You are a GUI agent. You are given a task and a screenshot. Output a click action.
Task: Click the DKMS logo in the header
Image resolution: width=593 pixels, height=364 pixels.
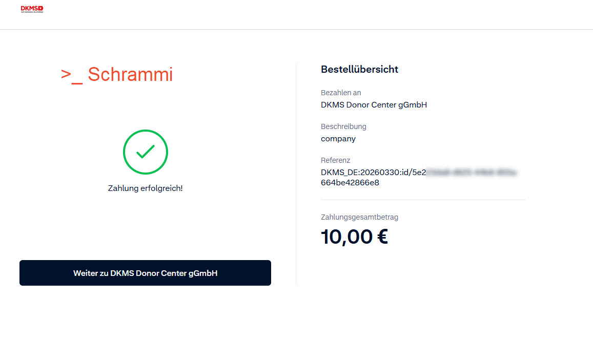(x=32, y=9)
